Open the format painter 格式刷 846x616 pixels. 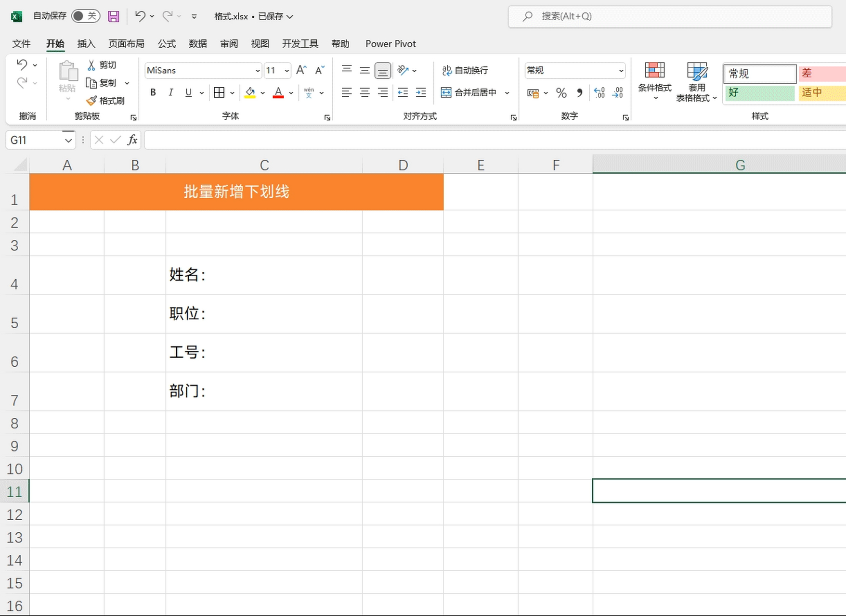[x=106, y=101]
